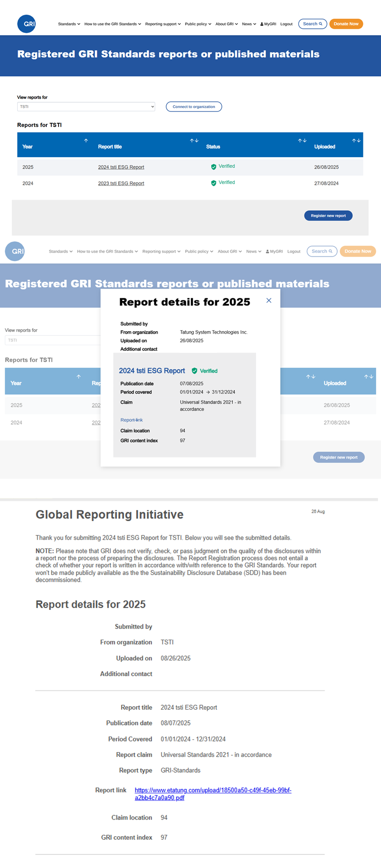Click Universal Standards 2021 claim in dialog
This screenshot has height=868, width=381.
(x=211, y=406)
